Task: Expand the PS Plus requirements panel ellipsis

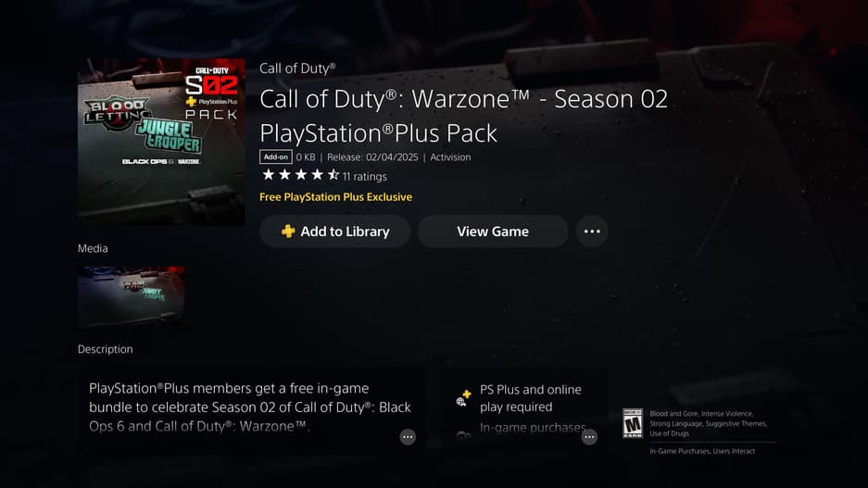Action: tap(589, 436)
